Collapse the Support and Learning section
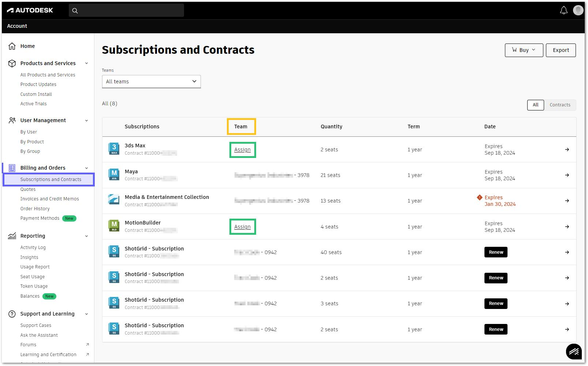Screen dimensions: 588x366 pos(87,314)
